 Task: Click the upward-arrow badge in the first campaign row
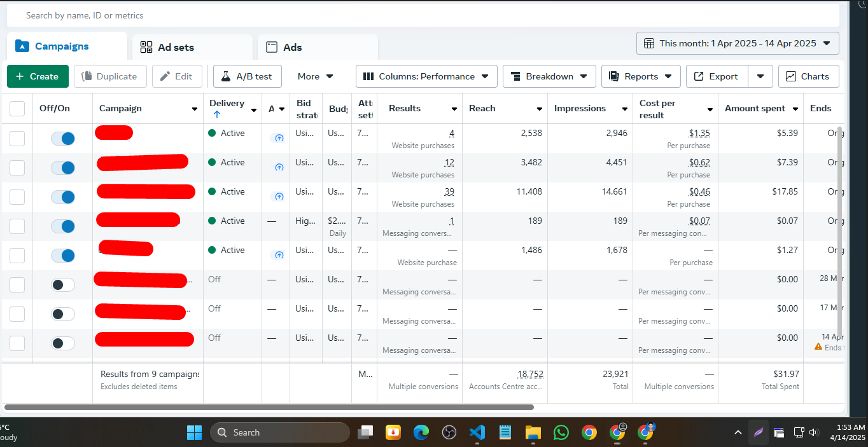point(278,138)
